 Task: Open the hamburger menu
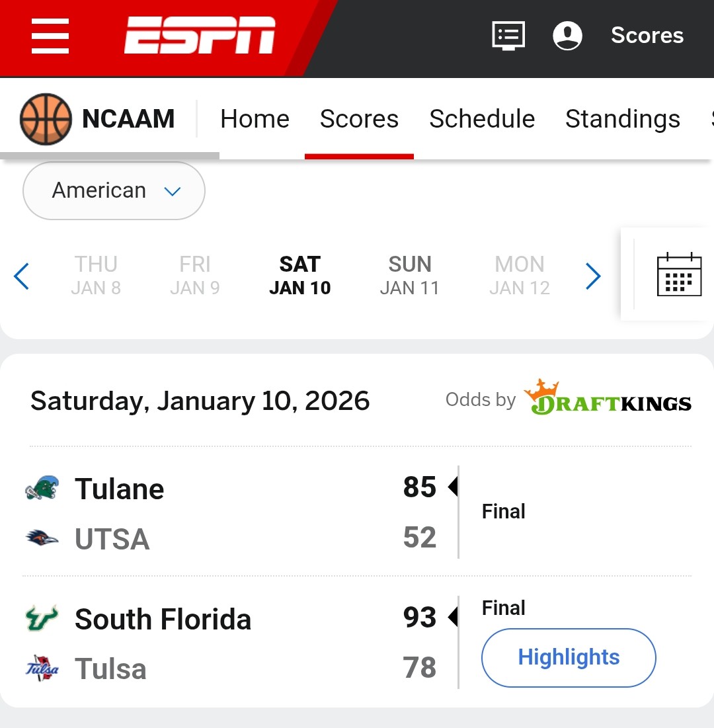pyautogui.click(x=50, y=36)
